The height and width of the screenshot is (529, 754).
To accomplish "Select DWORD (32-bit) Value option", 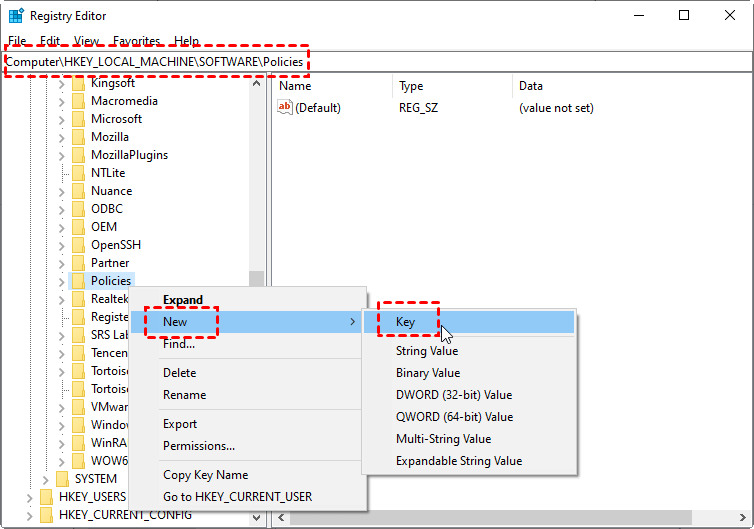I will pyautogui.click(x=453, y=395).
